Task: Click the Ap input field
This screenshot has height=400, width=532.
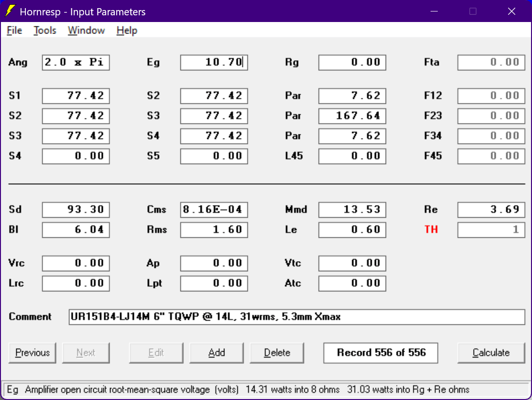Action: pyautogui.click(x=214, y=263)
